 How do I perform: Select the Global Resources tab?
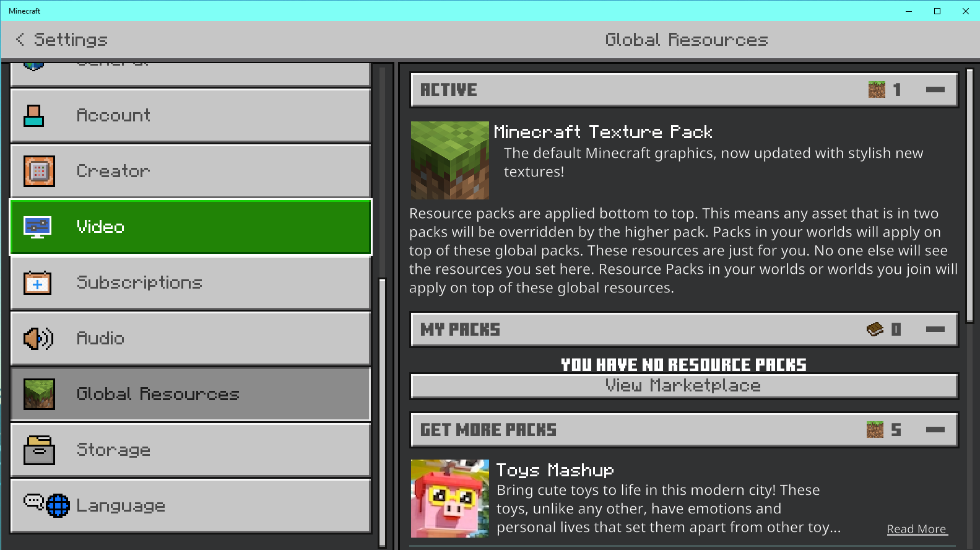[191, 395]
